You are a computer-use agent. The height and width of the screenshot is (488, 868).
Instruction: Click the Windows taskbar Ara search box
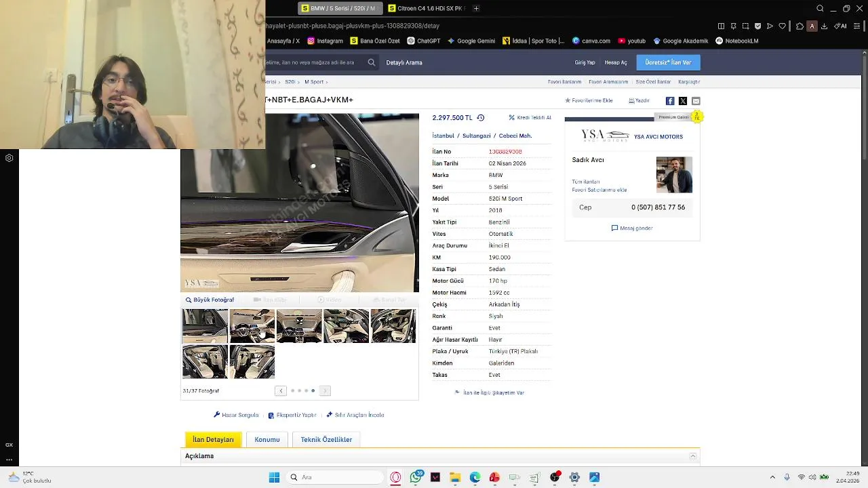(x=334, y=477)
